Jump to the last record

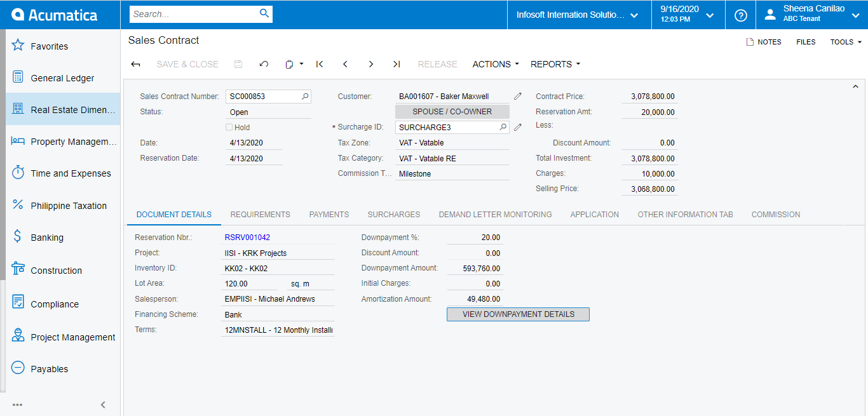[x=397, y=64]
